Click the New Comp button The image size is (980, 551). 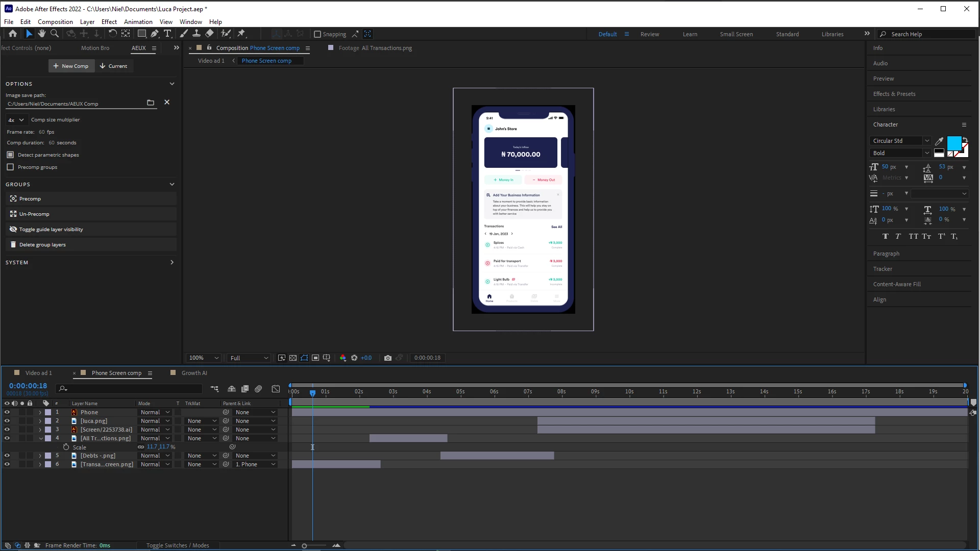click(71, 66)
